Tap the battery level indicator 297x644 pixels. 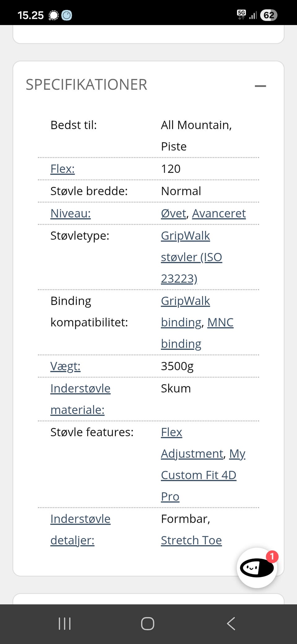269,15
